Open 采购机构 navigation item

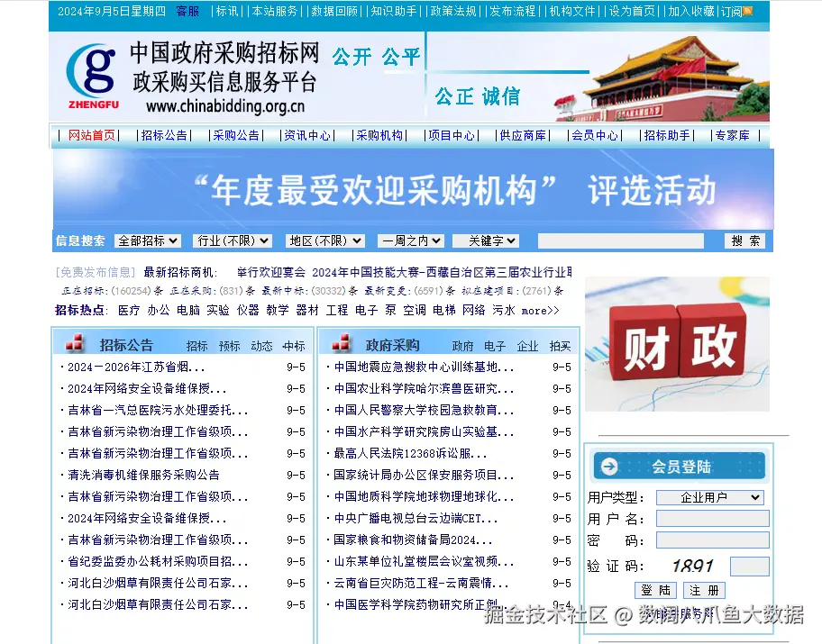[379, 135]
